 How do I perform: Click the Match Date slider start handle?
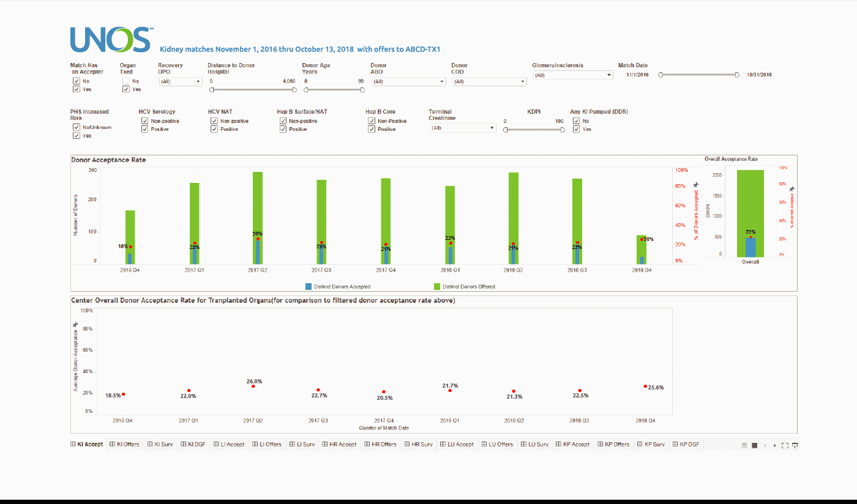pyautogui.click(x=661, y=75)
